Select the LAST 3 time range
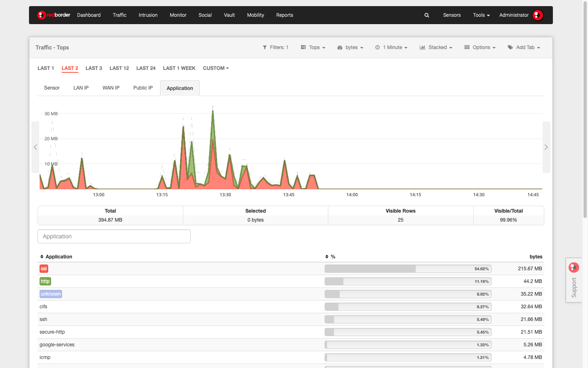This screenshot has height=368, width=588. (94, 68)
